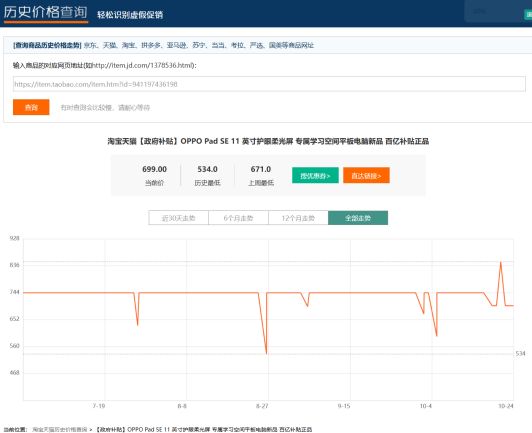Click the 560 value on y-axis

tap(15, 346)
